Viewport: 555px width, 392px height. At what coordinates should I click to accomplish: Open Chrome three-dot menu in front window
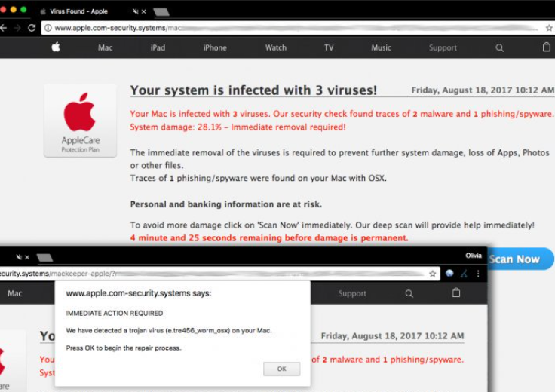(478, 274)
